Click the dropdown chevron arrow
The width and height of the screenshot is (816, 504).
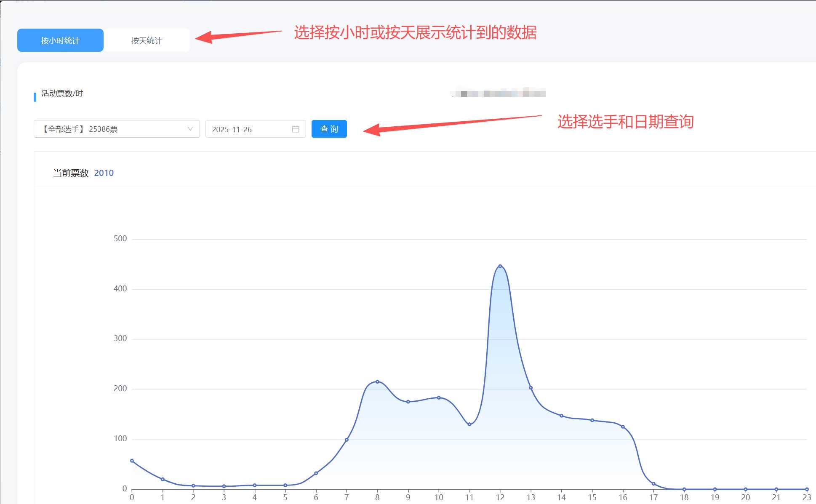(x=190, y=129)
